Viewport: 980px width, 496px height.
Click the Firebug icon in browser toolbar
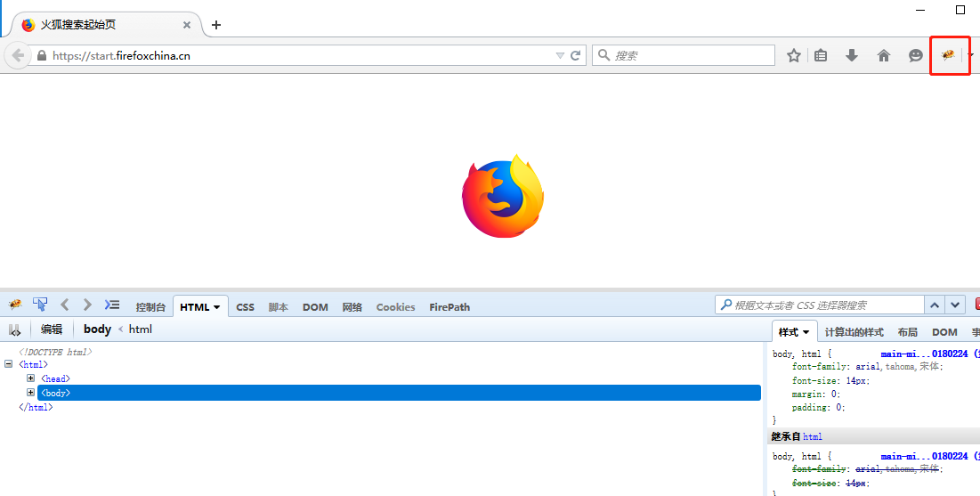pyautogui.click(x=948, y=55)
